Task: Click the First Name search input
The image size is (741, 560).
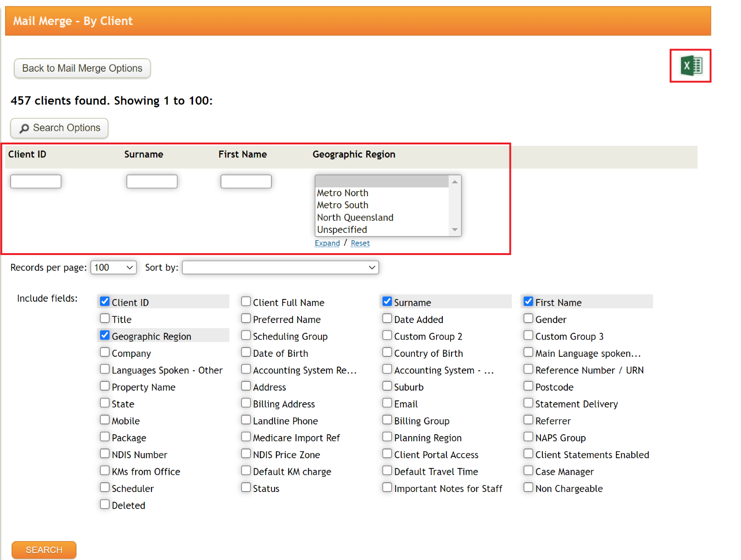Action: point(246,181)
